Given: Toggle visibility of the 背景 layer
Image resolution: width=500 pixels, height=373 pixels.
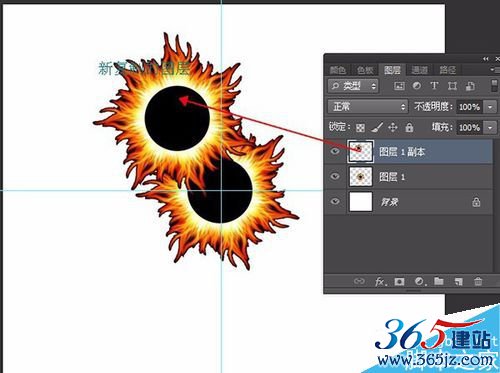Looking at the screenshot, I should click(x=335, y=201).
